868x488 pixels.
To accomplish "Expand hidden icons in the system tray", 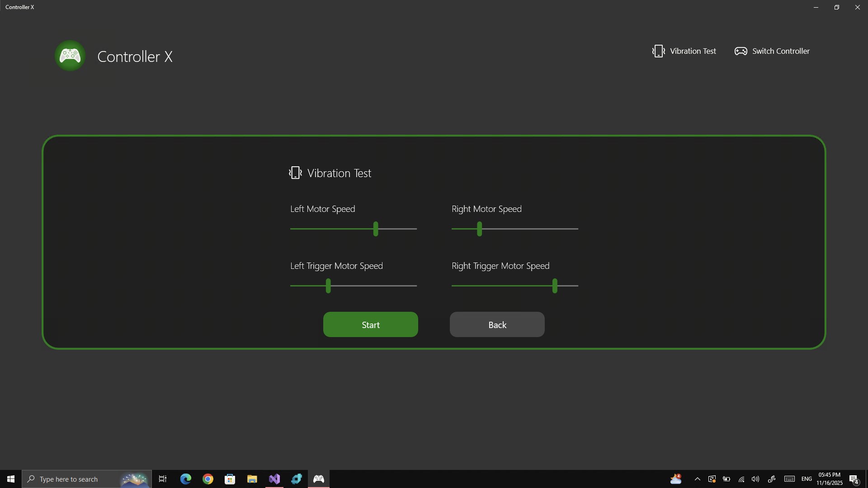I will tap(698, 479).
